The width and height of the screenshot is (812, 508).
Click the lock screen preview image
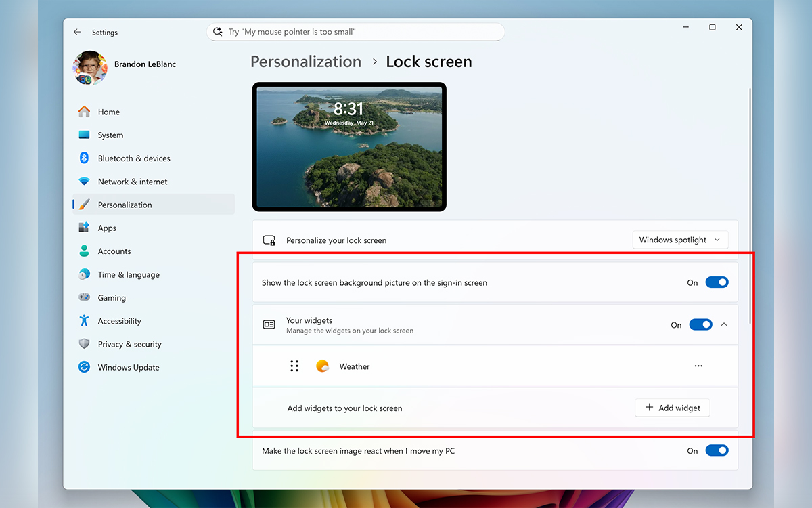tap(349, 147)
